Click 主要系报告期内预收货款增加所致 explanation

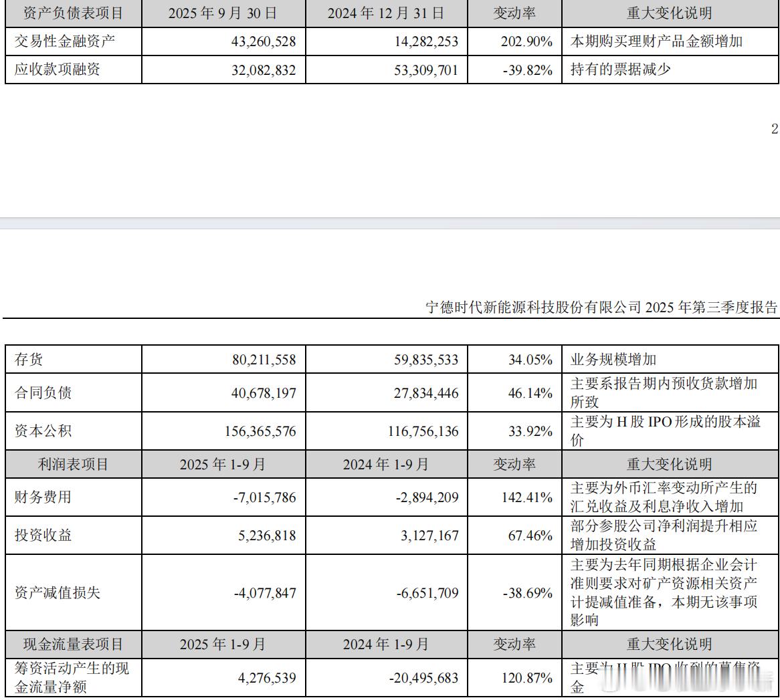[x=664, y=392]
